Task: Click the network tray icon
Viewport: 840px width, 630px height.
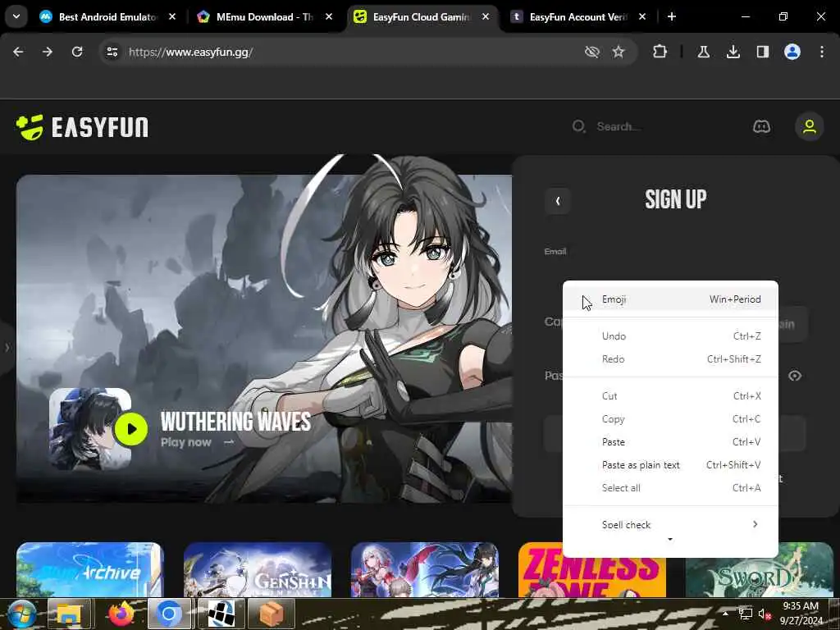Action: pyautogui.click(x=745, y=614)
